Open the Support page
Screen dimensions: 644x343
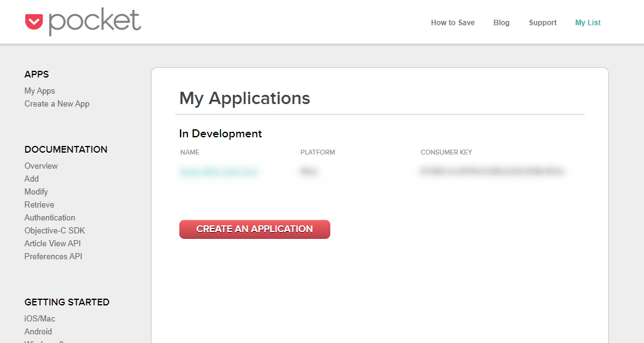click(x=542, y=23)
